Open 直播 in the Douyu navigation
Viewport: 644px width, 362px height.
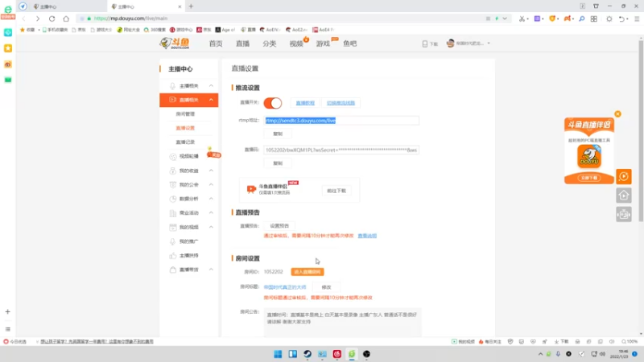point(243,43)
